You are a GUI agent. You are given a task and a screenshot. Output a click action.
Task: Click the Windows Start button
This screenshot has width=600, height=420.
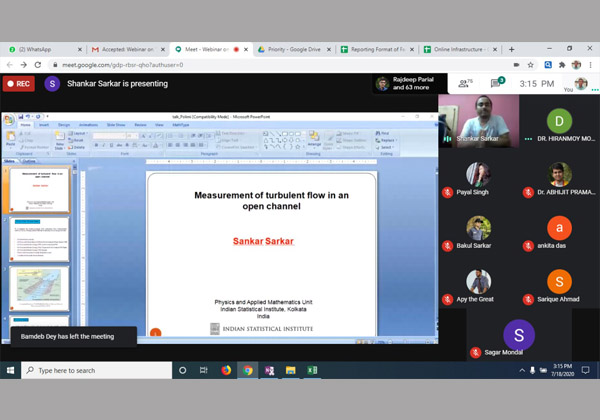click(10, 370)
